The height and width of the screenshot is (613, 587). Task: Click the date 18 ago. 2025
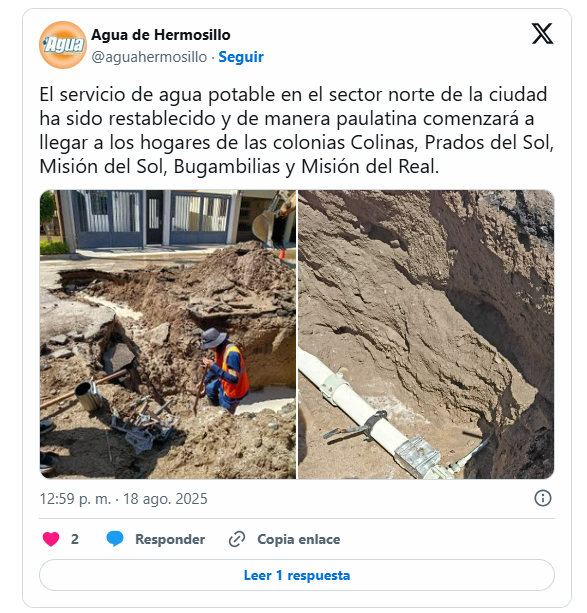point(165,499)
